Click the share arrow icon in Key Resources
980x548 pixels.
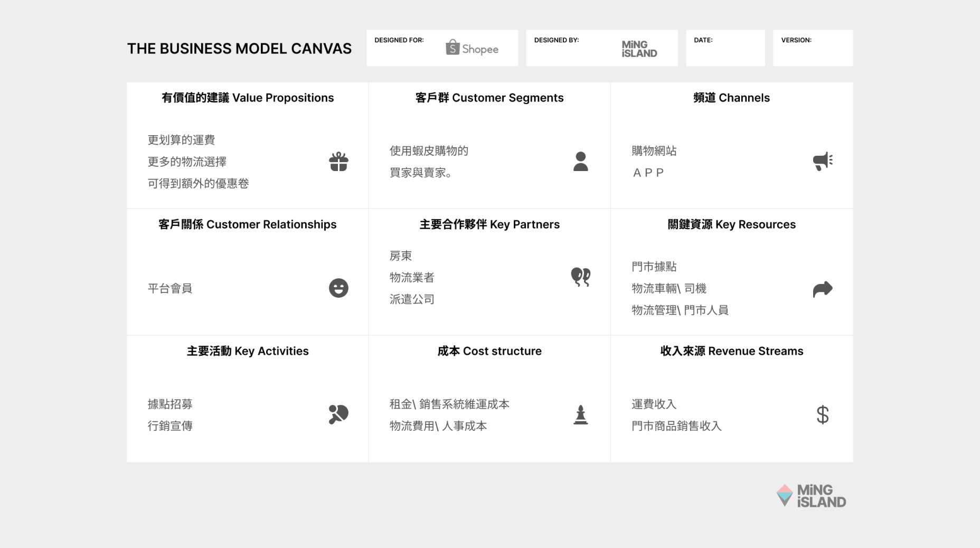(x=822, y=289)
